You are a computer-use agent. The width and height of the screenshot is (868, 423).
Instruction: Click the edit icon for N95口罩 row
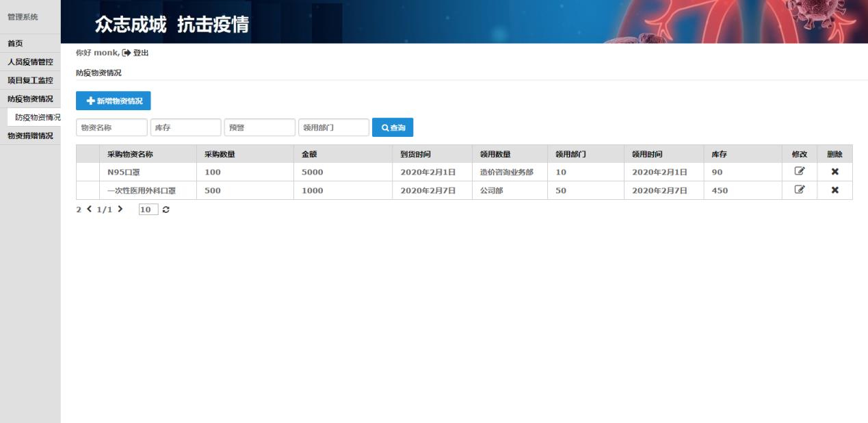pos(799,172)
